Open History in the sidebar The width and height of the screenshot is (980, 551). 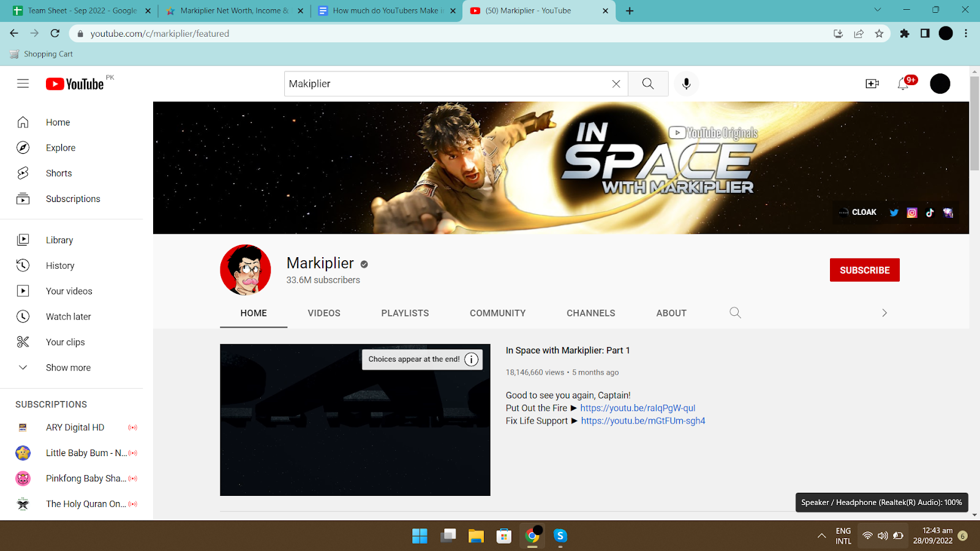pyautogui.click(x=72, y=266)
